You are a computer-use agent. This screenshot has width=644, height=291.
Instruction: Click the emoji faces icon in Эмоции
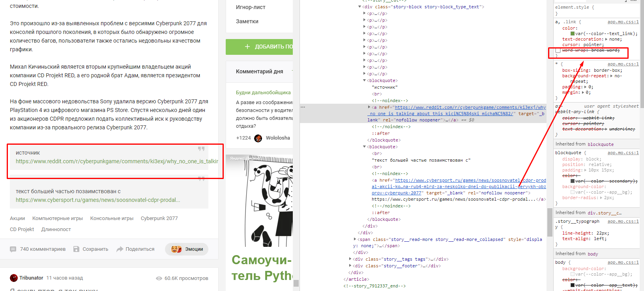[x=176, y=249]
